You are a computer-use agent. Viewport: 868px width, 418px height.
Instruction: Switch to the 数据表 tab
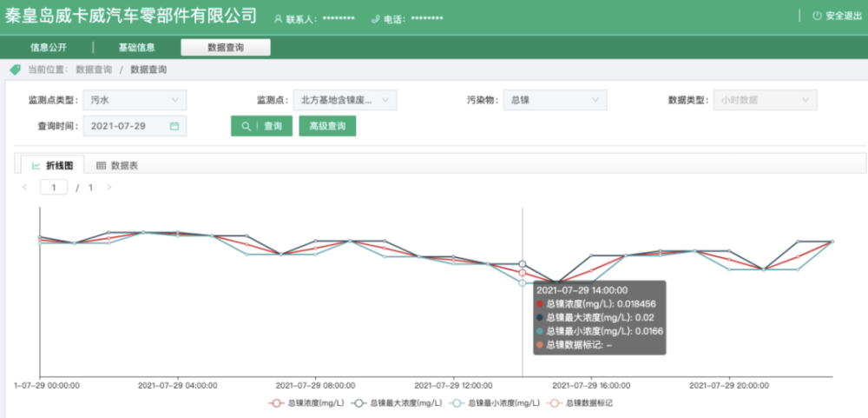117,165
